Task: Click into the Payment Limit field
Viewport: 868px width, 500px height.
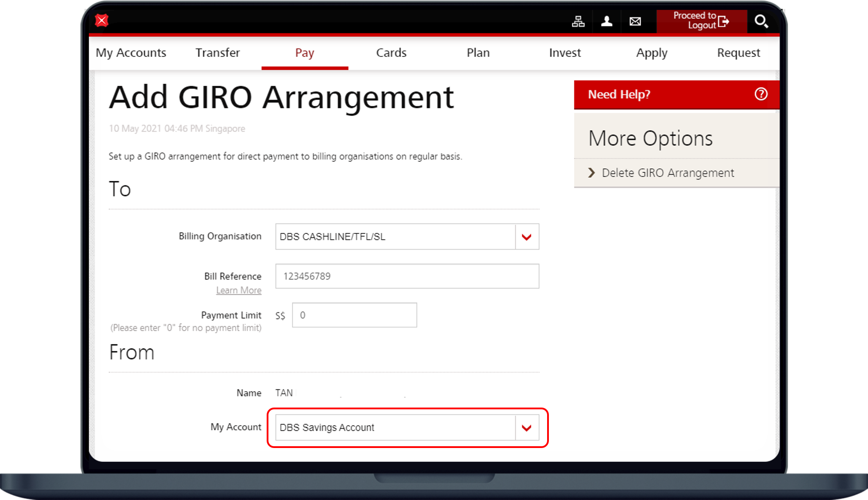Action: (354, 315)
